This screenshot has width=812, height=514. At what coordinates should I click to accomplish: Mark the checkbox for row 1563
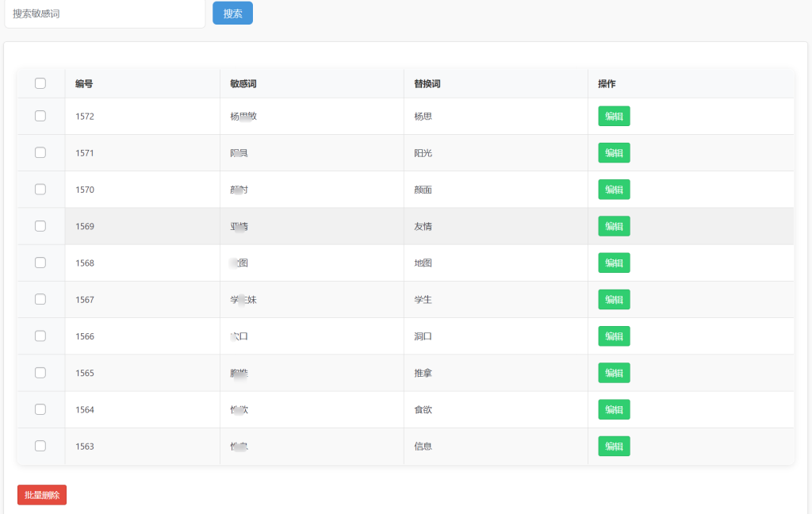pyautogui.click(x=40, y=446)
